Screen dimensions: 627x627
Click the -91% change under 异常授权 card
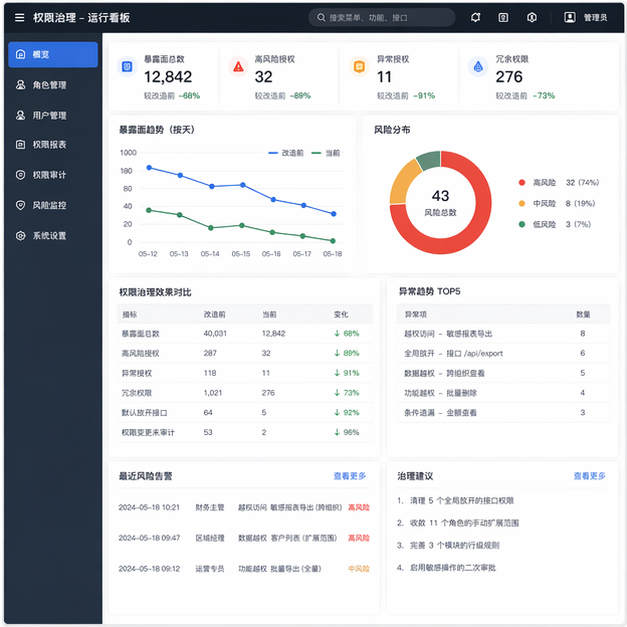[x=424, y=96]
